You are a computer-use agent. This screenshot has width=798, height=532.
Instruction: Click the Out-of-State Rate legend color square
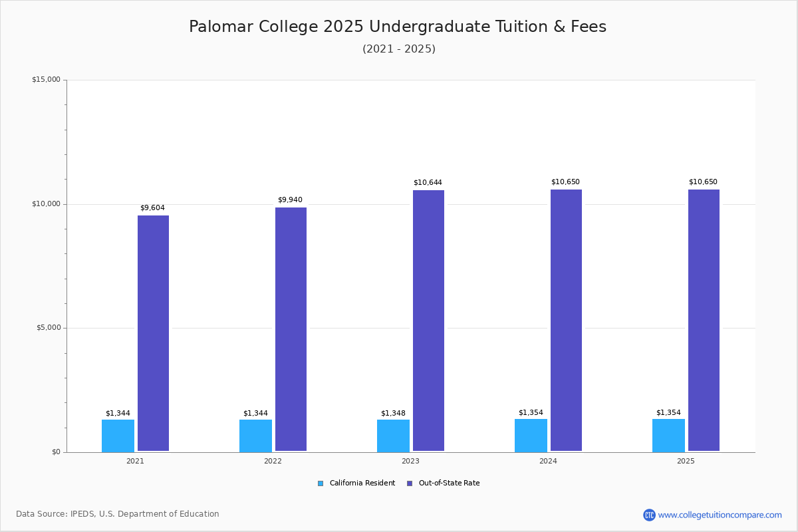tap(410, 483)
